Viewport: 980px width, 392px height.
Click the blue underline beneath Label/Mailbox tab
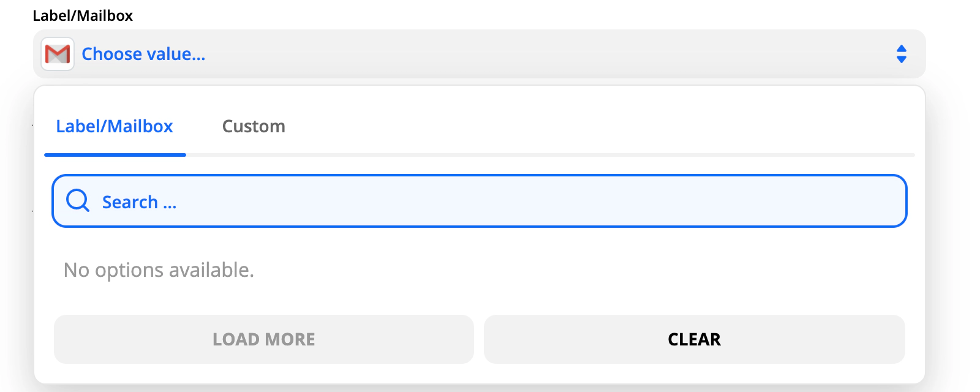coord(115,155)
